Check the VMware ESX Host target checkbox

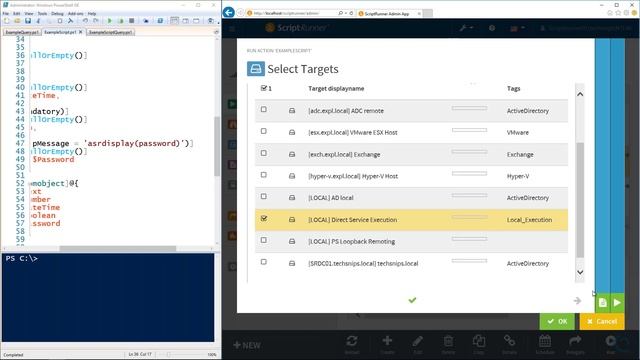tap(264, 131)
